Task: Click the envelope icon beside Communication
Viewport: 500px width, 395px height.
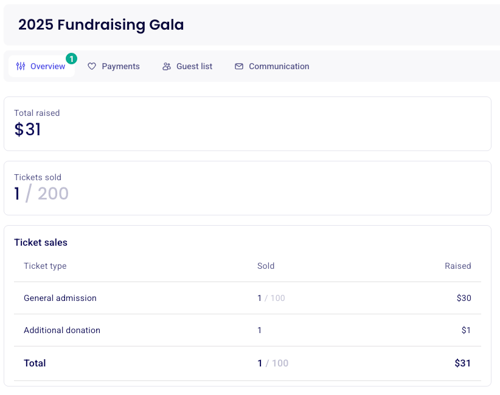Action: pos(239,66)
